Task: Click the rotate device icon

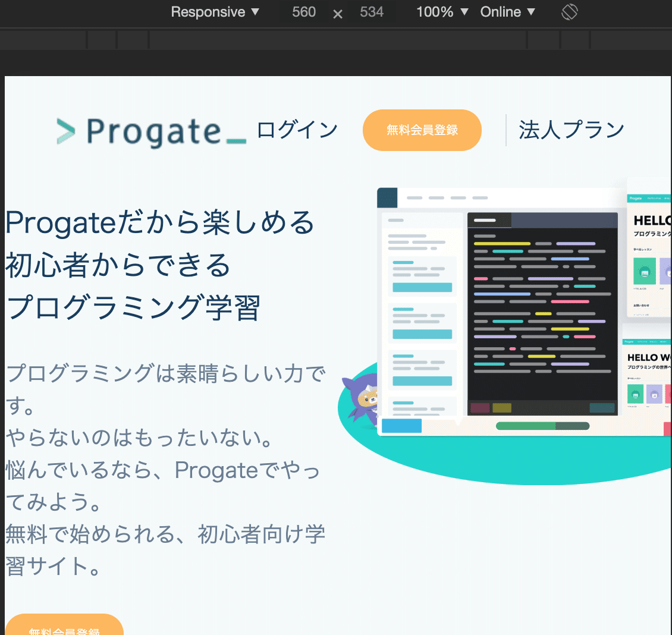Action: pyautogui.click(x=569, y=12)
